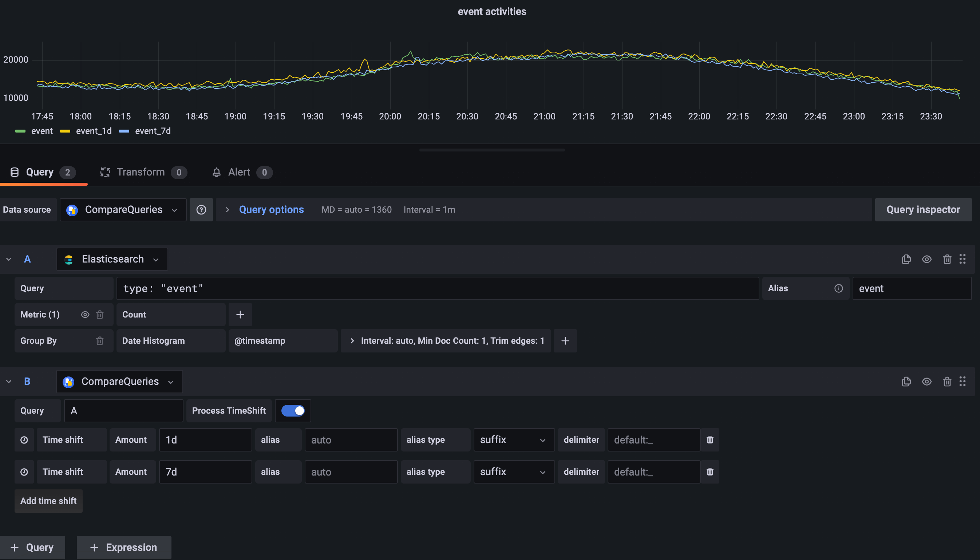The image size is (980, 560).
Task: Open alias type dropdown for 1d shift
Action: [514, 439]
